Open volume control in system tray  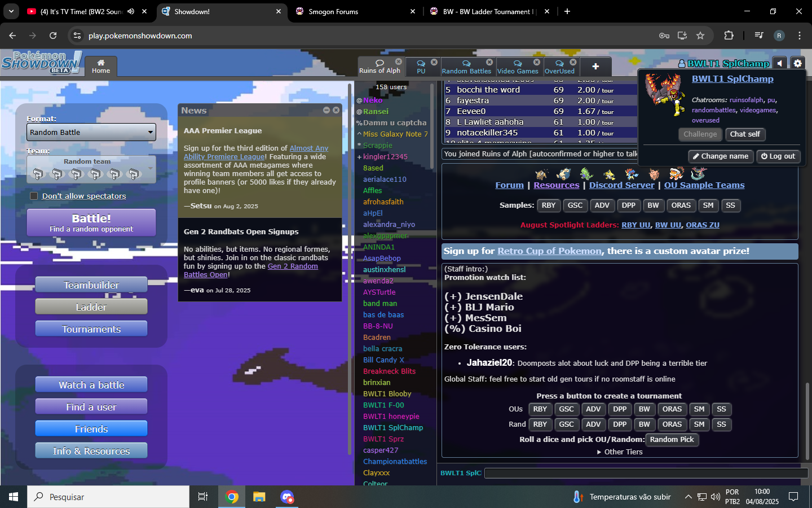(x=716, y=497)
